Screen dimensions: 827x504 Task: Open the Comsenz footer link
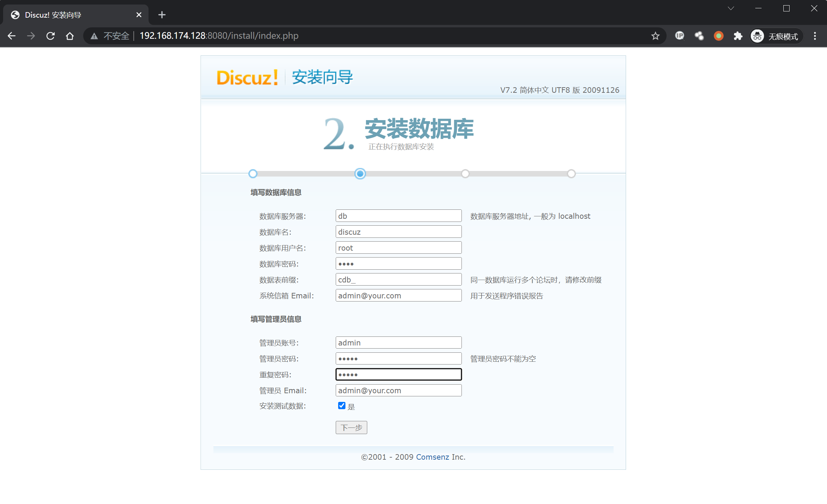[432, 457]
